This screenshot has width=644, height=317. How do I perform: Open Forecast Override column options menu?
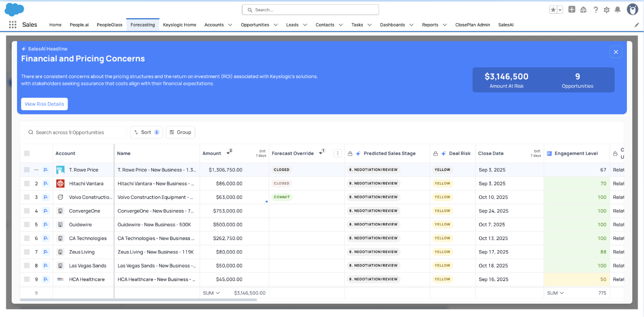pyautogui.click(x=338, y=153)
